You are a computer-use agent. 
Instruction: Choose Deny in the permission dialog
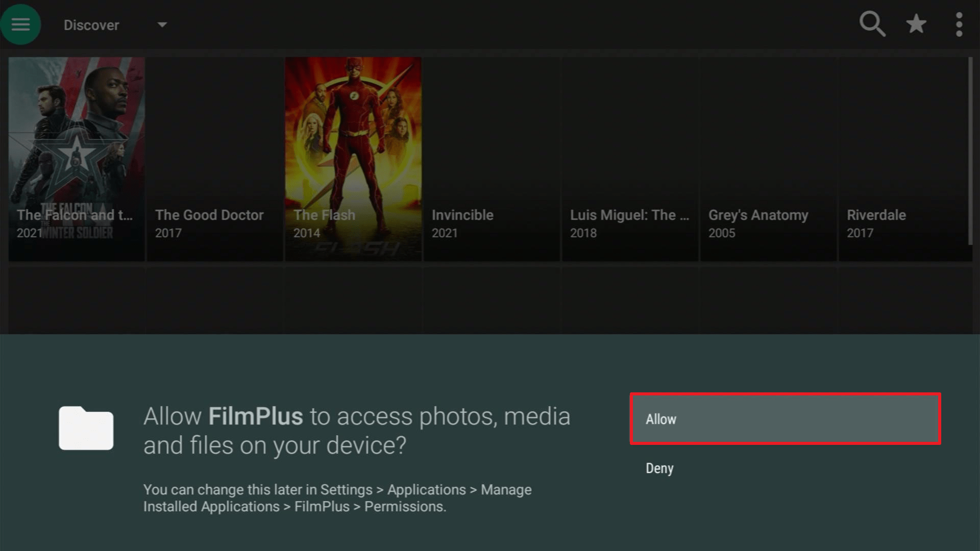click(x=785, y=468)
